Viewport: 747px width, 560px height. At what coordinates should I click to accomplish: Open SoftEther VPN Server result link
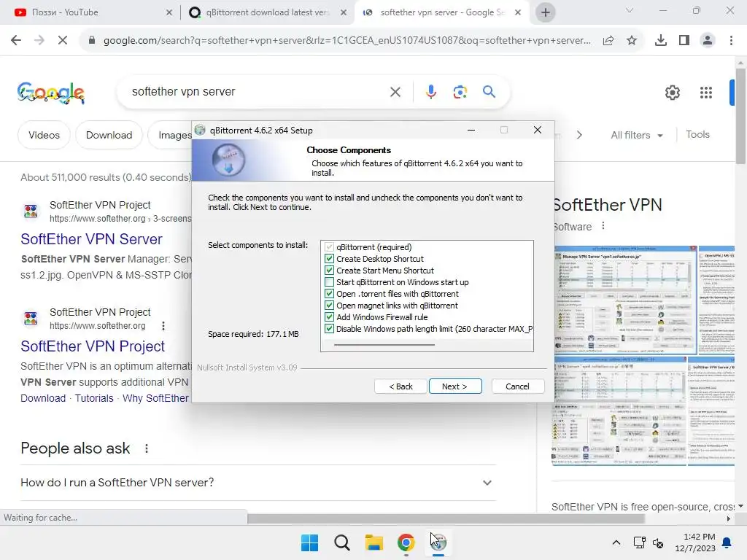91,239
